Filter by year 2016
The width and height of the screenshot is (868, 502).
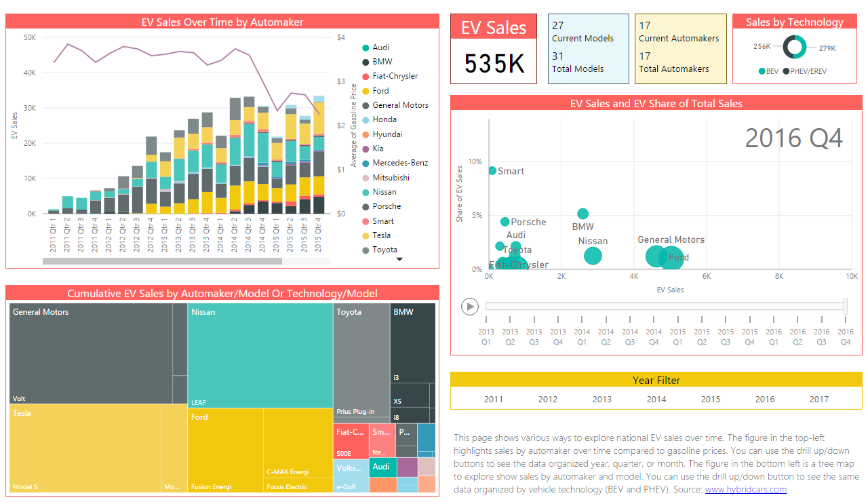765,399
